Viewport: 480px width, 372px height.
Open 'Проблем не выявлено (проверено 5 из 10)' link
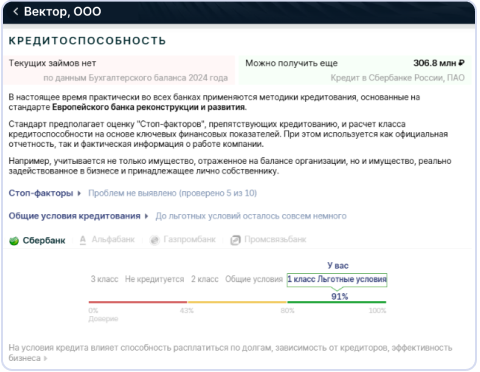[172, 193]
